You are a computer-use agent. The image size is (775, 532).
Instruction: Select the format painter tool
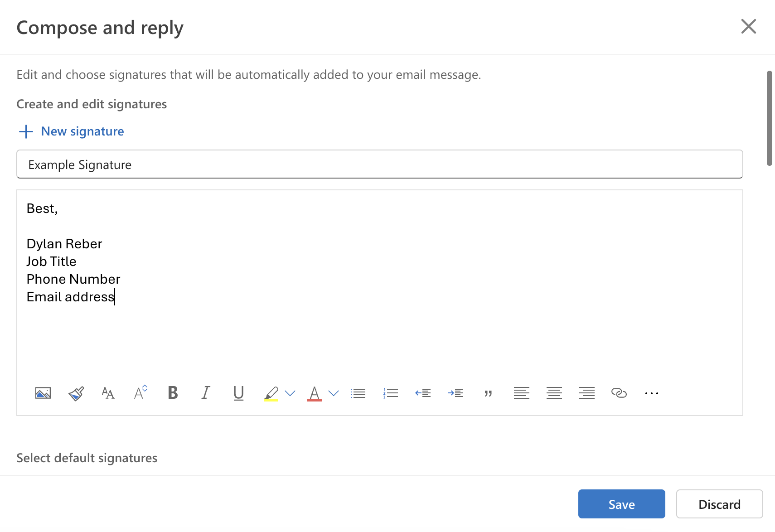(76, 393)
